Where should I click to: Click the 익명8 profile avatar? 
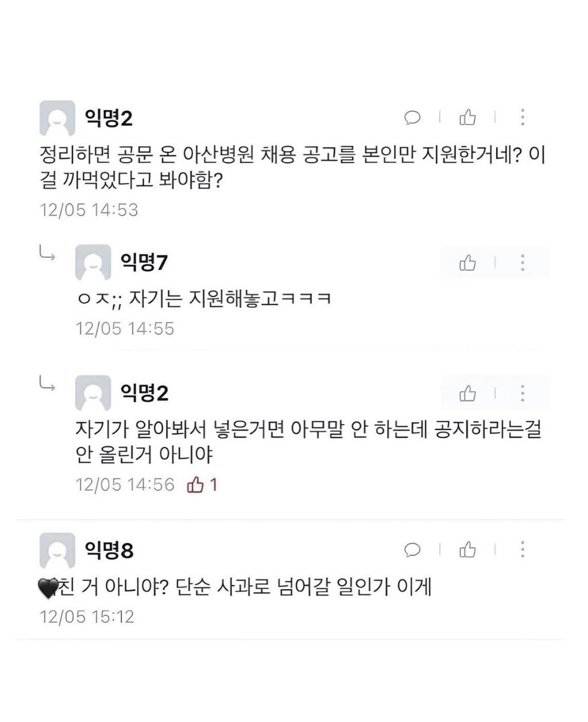57,550
